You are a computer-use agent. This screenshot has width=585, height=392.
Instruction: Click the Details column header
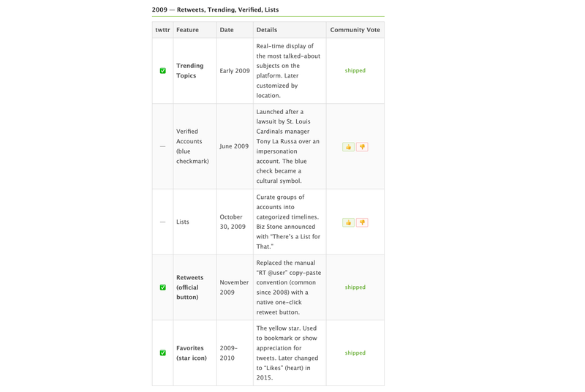pos(267,30)
